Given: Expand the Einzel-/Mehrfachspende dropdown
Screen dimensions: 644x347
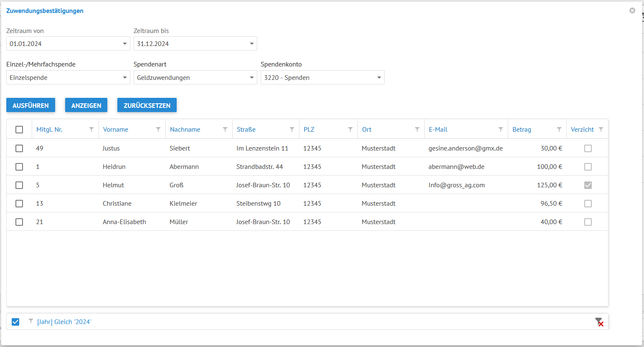Looking at the screenshot, I should click(125, 78).
